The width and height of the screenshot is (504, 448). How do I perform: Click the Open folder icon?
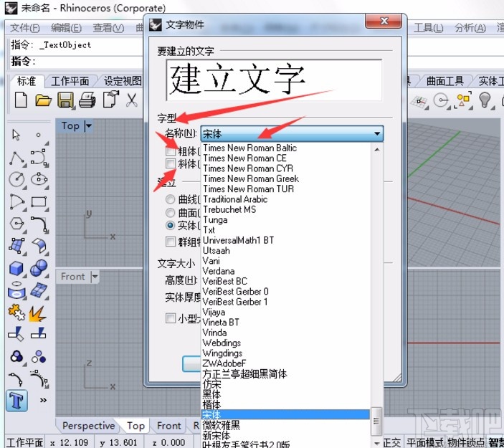pos(44,100)
